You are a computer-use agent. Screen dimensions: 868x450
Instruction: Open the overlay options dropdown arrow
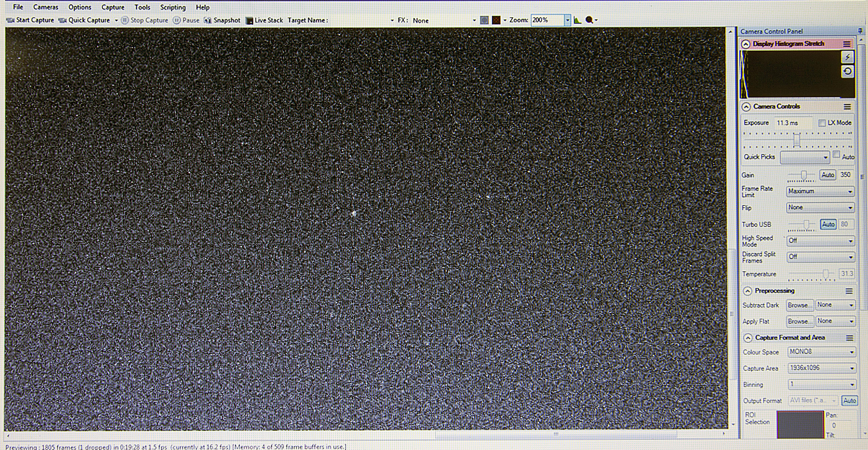pyautogui.click(x=505, y=20)
